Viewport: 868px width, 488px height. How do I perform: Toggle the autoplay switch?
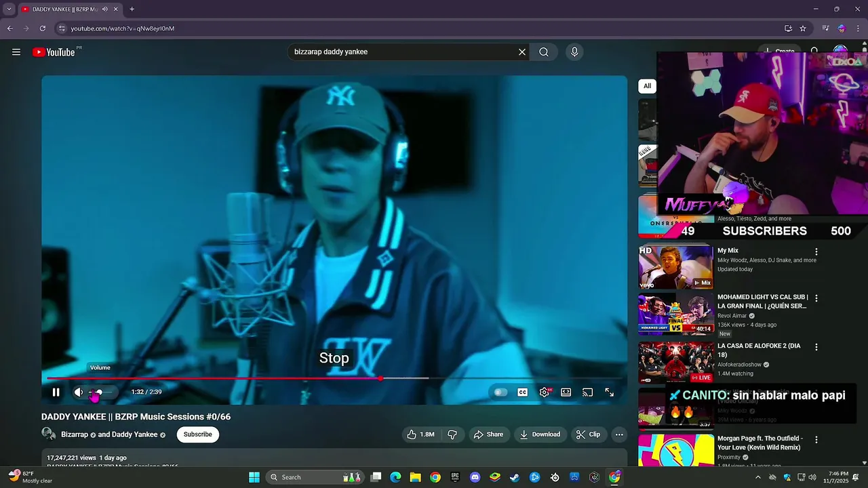pyautogui.click(x=500, y=392)
